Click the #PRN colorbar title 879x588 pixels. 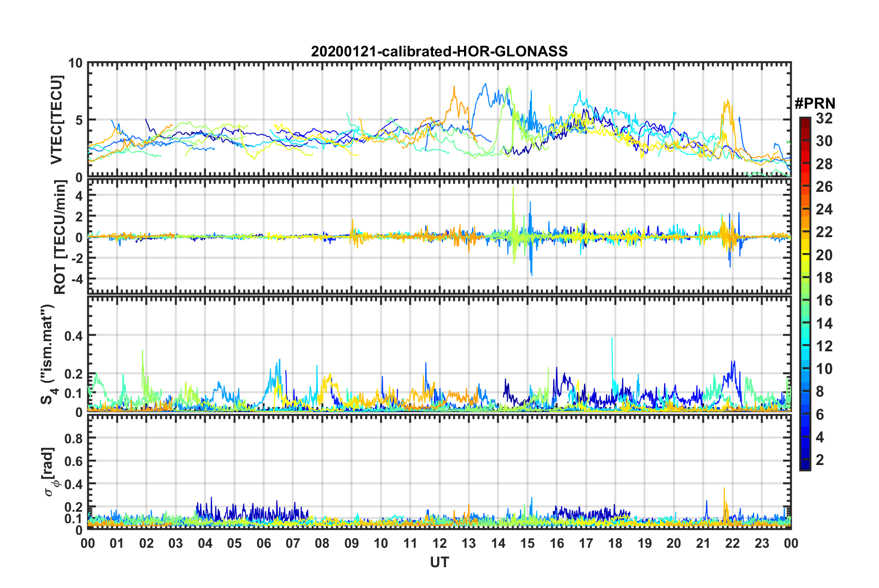815,103
